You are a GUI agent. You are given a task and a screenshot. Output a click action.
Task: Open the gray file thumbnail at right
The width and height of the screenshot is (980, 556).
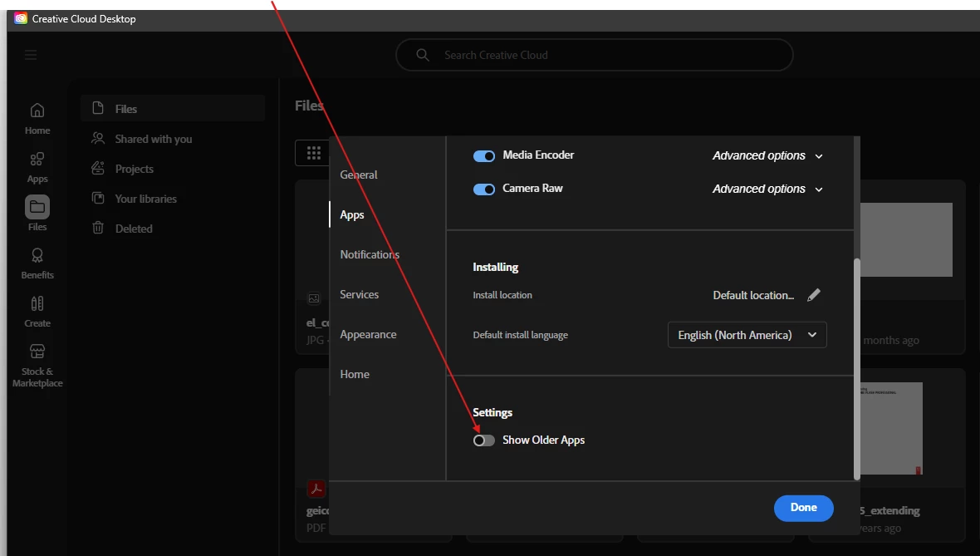click(x=906, y=239)
